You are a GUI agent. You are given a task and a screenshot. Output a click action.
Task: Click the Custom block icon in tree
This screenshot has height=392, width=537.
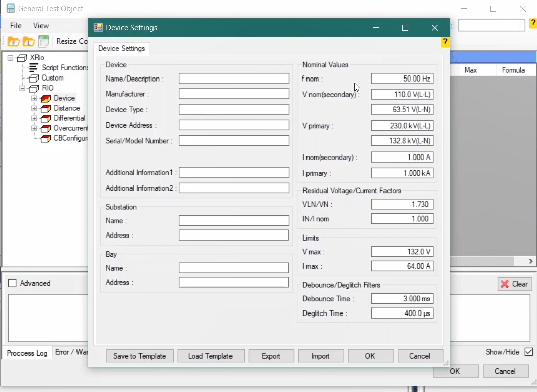point(33,78)
